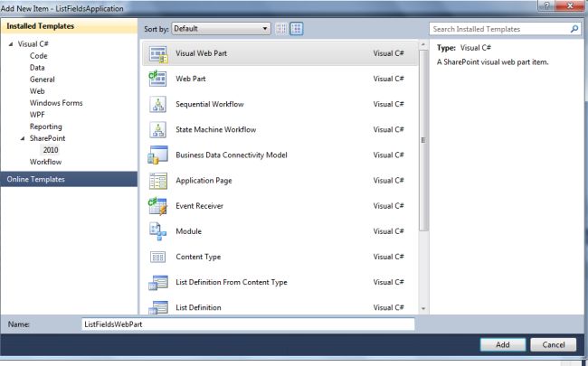Choose the Module template icon
The image size is (588, 366).
tap(158, 231)
